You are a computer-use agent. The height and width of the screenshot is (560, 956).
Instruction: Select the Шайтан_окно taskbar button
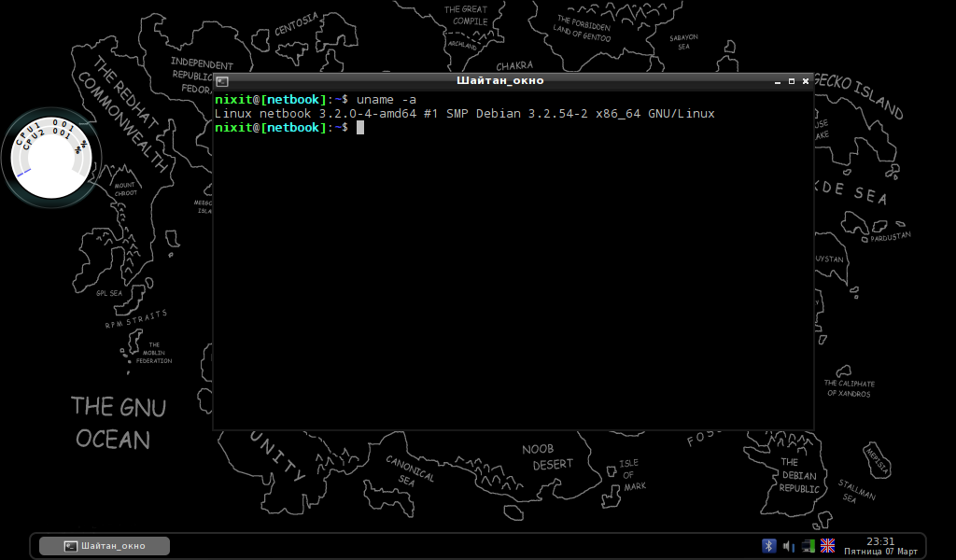tap(105, 546)
